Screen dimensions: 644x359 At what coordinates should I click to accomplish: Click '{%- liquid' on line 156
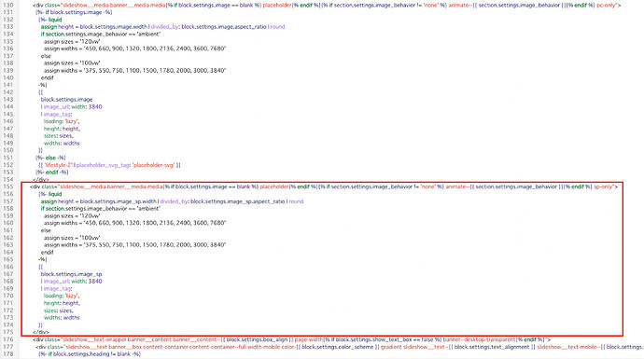(49, 194)
